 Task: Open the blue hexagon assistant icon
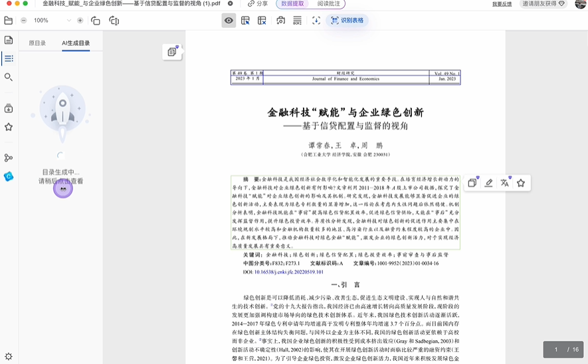point(9,176)
